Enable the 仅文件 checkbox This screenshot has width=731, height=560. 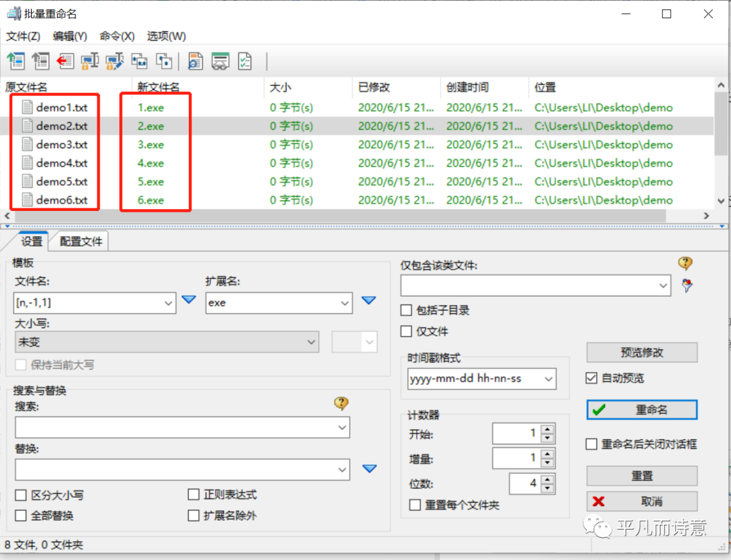(406, 331)
